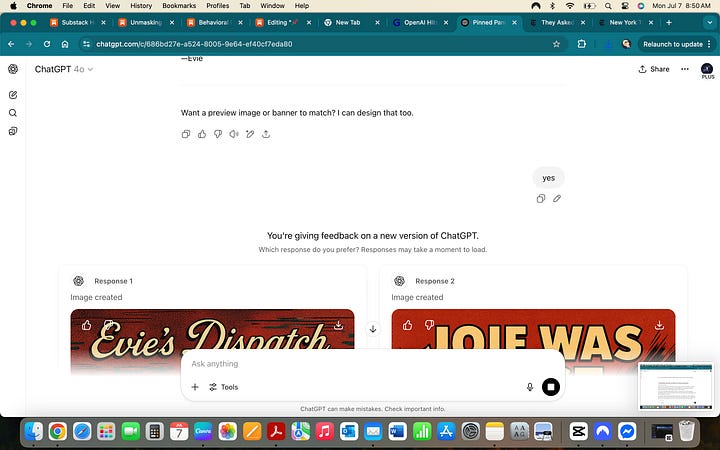Open Finder from the Dock
Screen dimensions: 720x450
(x=34, y=431)
